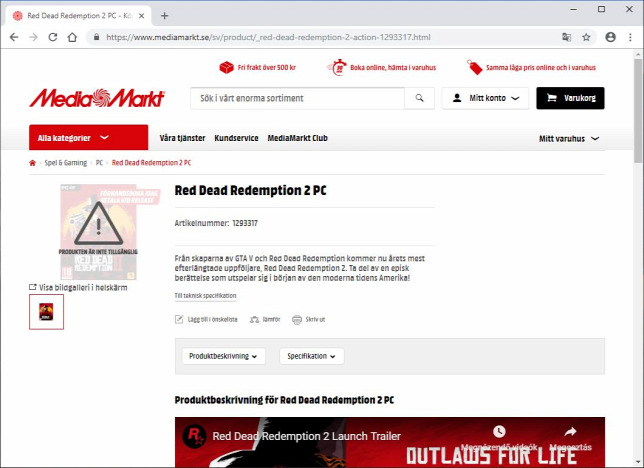
Task: Open MediaMarkt Club menu item
Action: coord(297,138)
